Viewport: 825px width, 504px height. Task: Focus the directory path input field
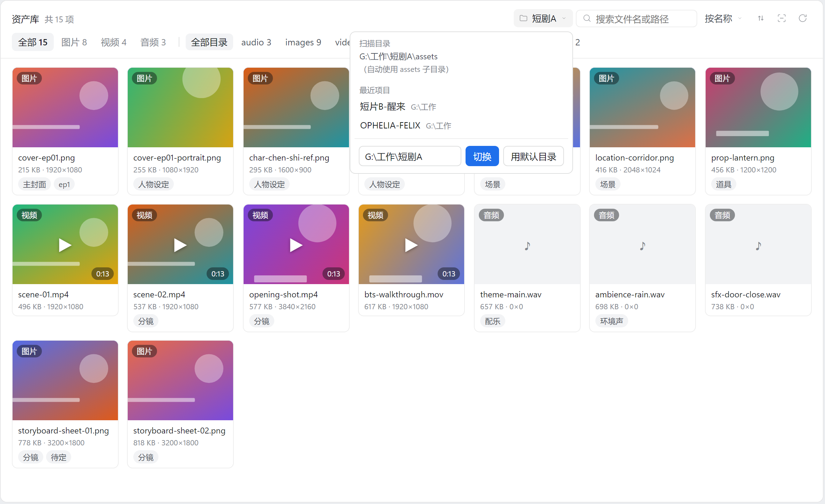pyautogui.click(x=410, y=156)
